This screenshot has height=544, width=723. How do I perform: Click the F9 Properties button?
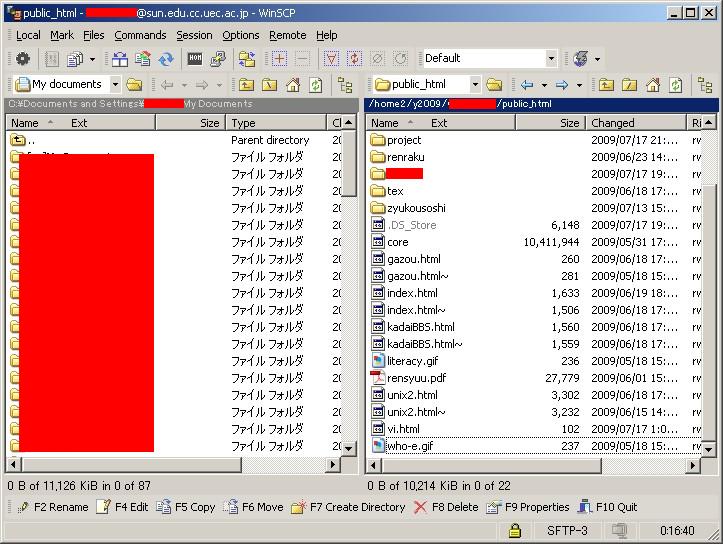click(527, 507)
